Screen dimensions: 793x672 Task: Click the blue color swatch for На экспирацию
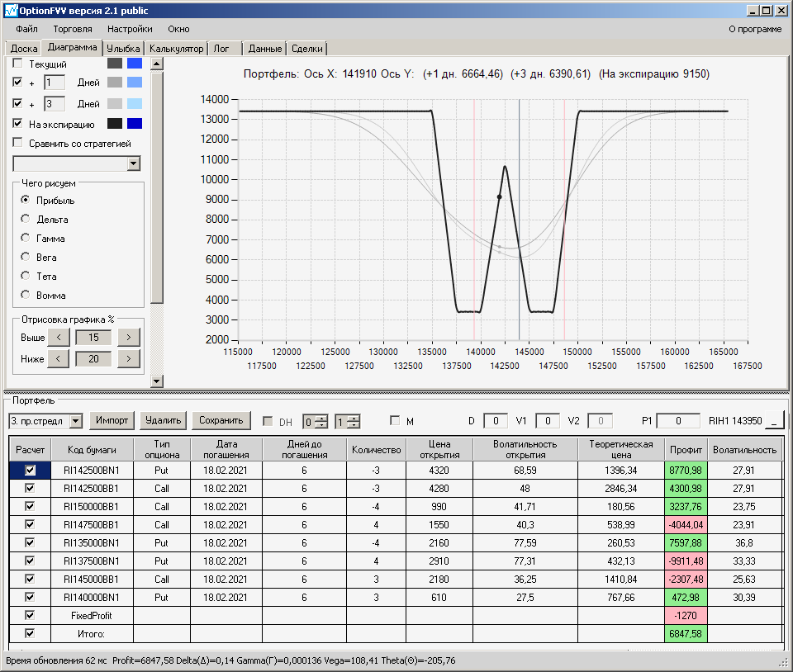134,124
